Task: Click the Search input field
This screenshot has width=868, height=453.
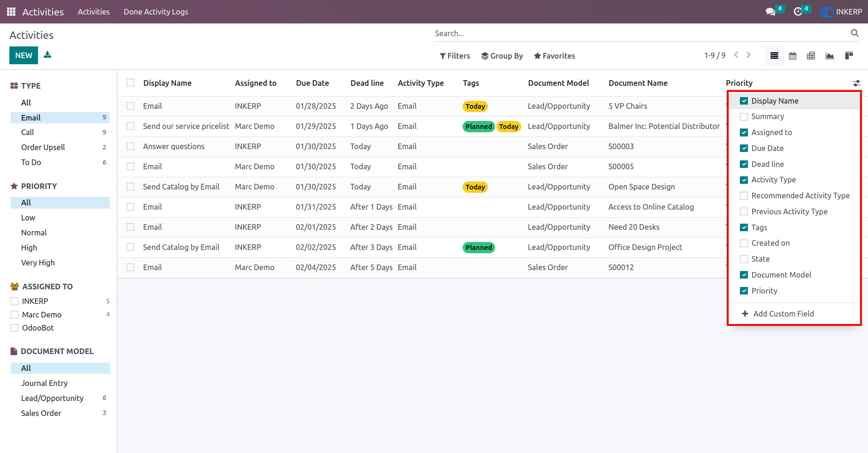Action: tap(640, 33)
